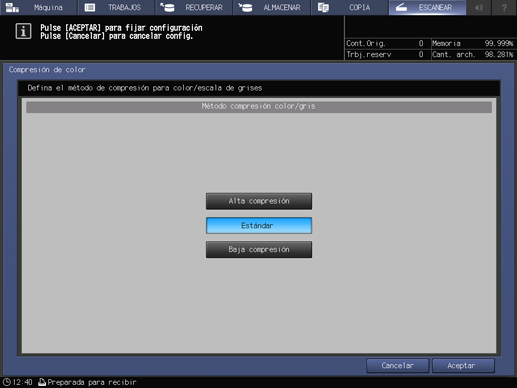Pick the Baja compresión option

[x=259, y=249]
